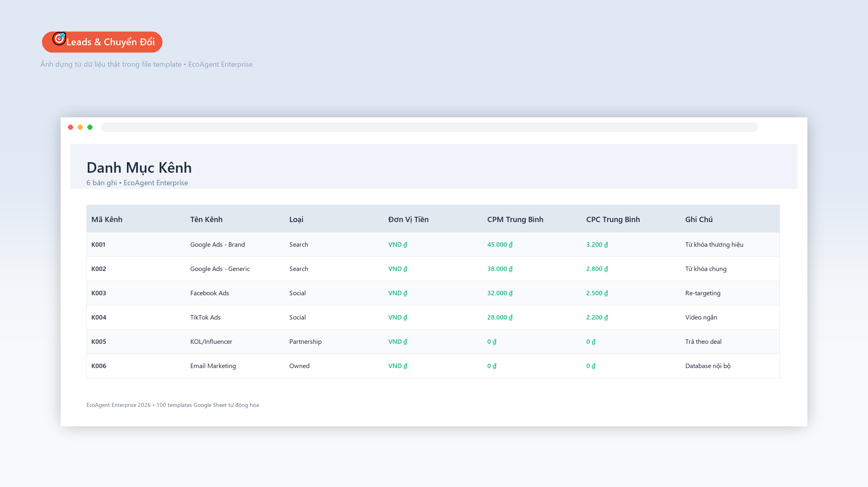
Task: Click the 3.200 ₫ CPC value
Action: pos(597,245)
